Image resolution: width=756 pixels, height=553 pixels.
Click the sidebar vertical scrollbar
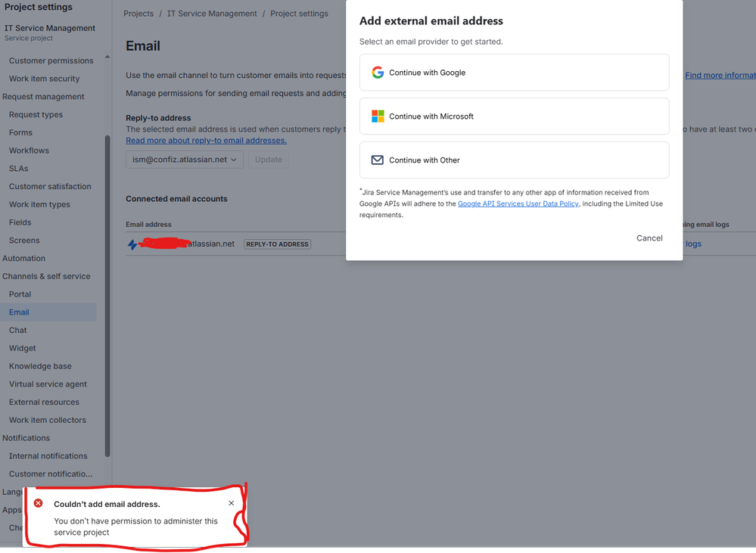pos(107,296)
